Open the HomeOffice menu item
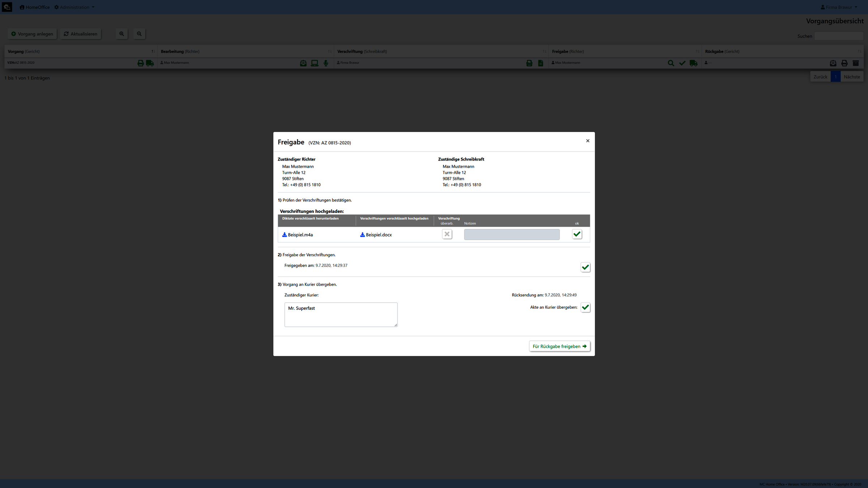 35,7
